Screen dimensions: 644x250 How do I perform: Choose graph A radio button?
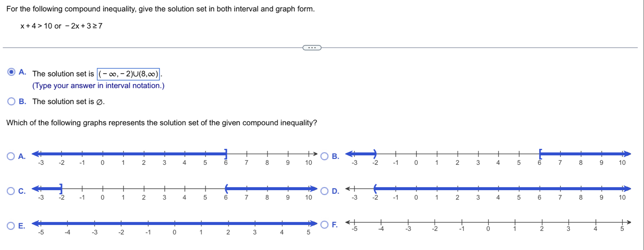[11, 156]
